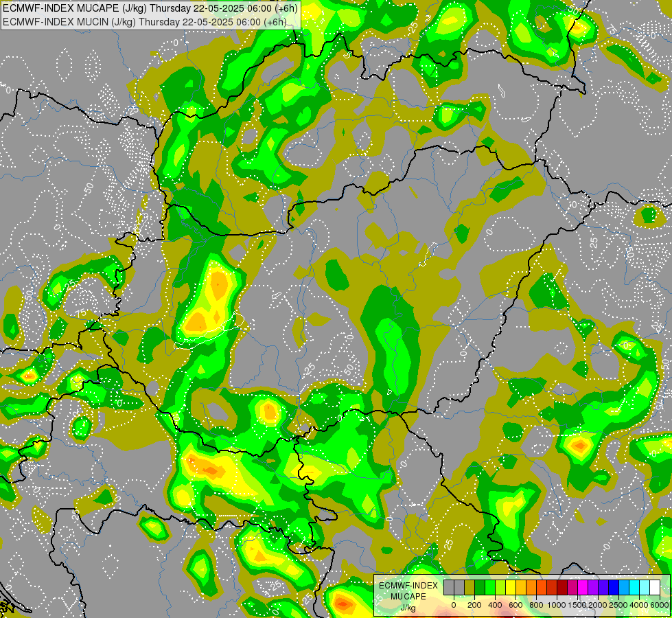This screenshot has height=618, width=672.
Task: Pick the amber legend swatch right of 600
Action: click(x=521, y=587)
